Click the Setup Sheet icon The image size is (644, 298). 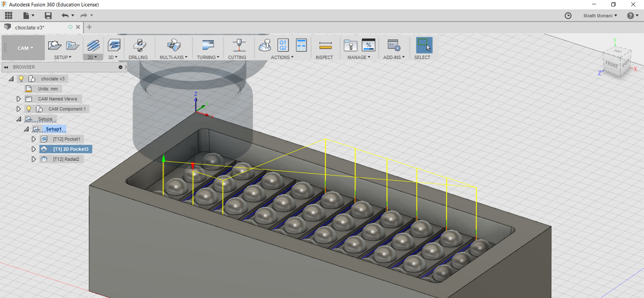click(x=301, y=46)
